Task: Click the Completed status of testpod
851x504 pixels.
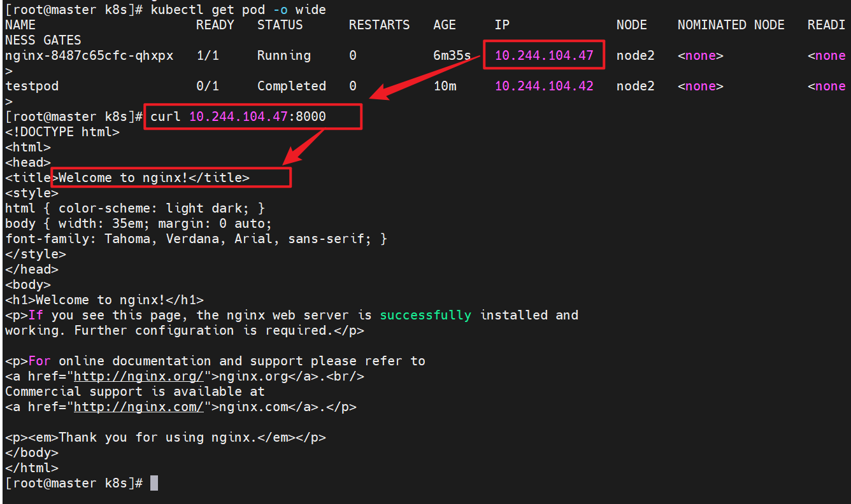Action: click(x=292, y=86)
